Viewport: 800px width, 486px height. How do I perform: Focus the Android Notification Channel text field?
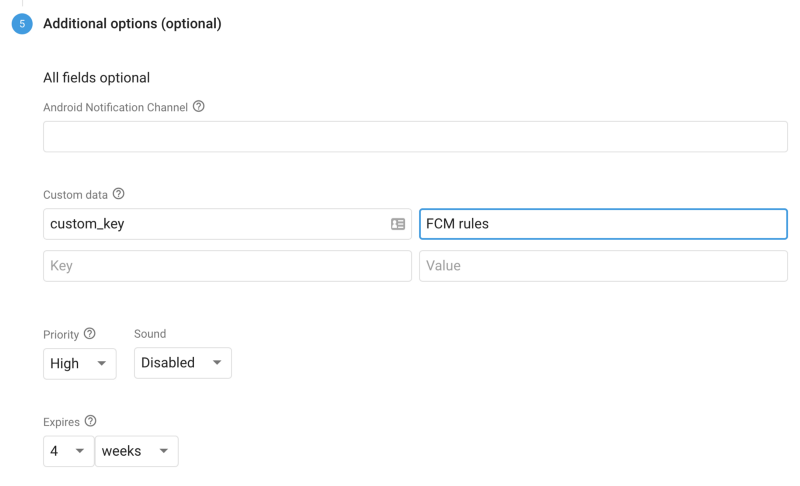tap(415, 137)
